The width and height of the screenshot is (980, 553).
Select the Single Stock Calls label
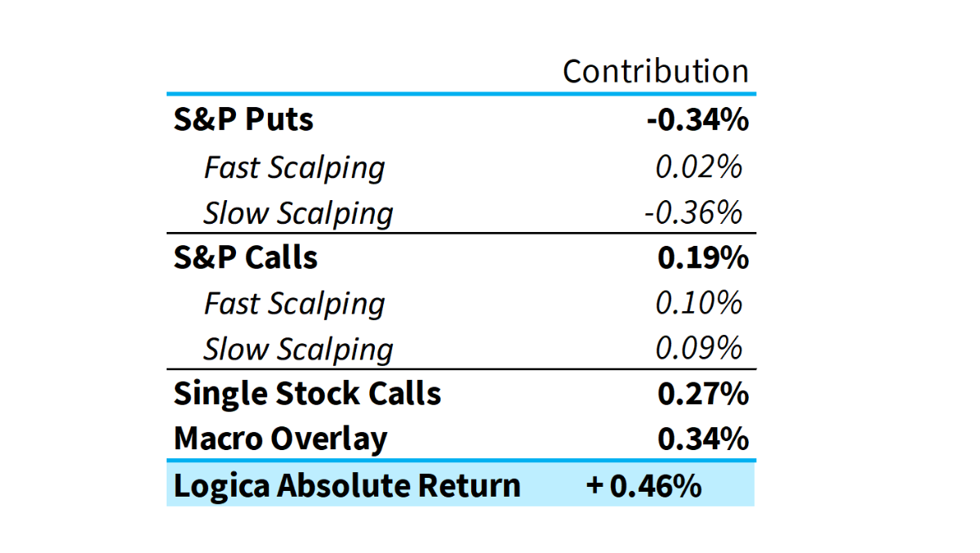(x=307, y=395)
